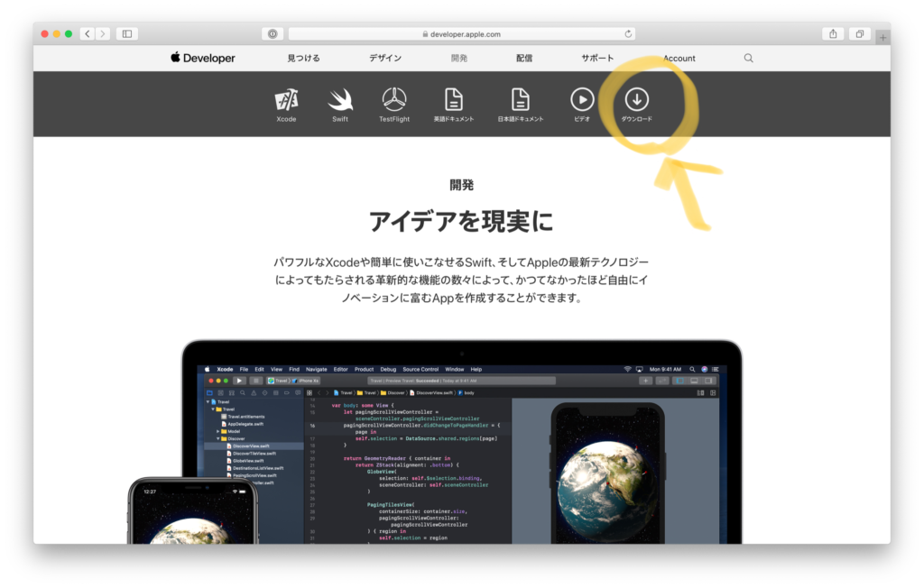Add a new tab with the plus button
924x588 pixels.
click(x=882, y=37)
